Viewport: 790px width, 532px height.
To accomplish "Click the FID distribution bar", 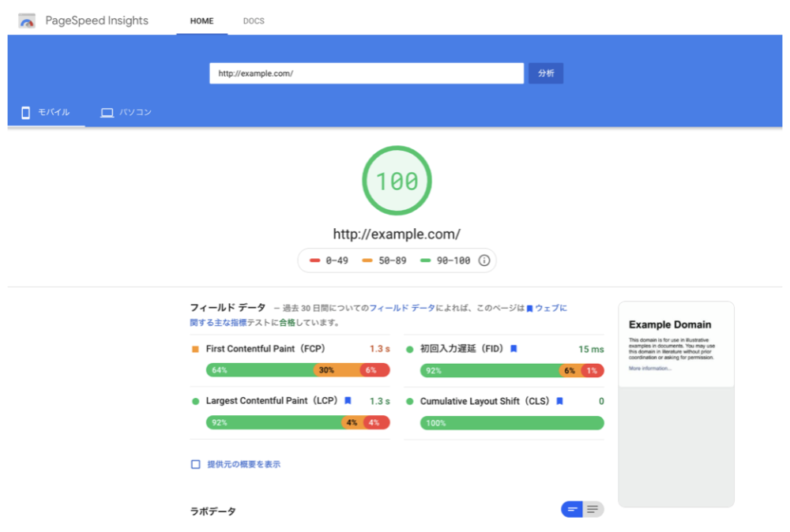I will 512,370.
